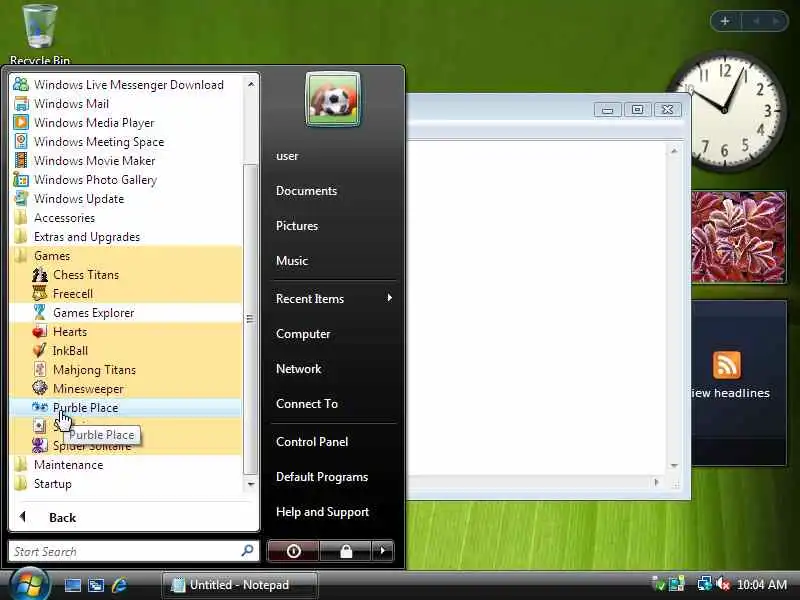Click the muted volume tray icon
This screenshot has height=600, width=800.
click(x=722, y=584)
